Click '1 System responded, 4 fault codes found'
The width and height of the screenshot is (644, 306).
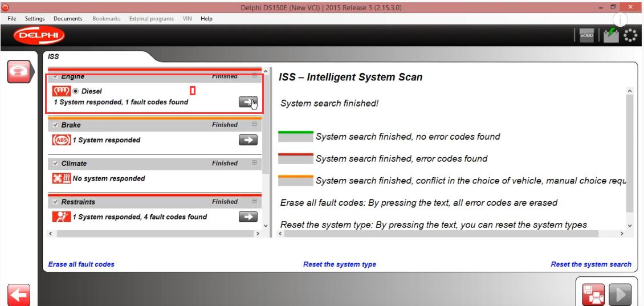(140, 217)
